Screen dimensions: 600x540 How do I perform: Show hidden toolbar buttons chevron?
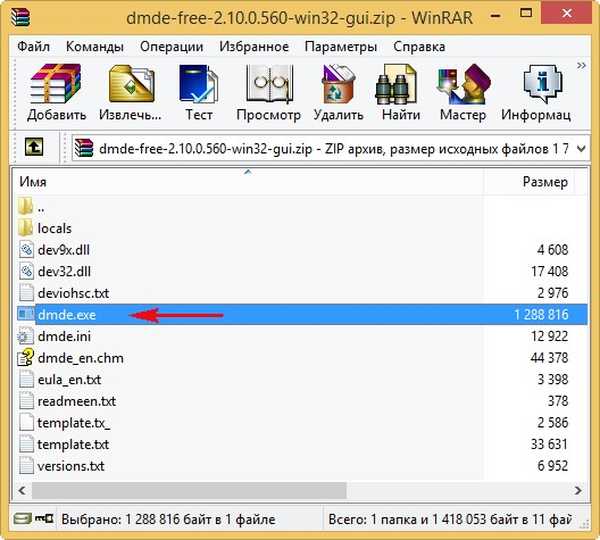click(x=581, y=65)
